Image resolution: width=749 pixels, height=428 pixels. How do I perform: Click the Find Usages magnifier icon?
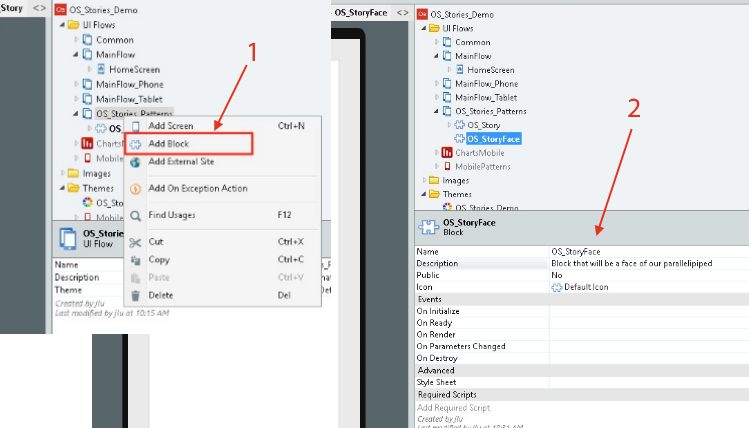(136, 215)
